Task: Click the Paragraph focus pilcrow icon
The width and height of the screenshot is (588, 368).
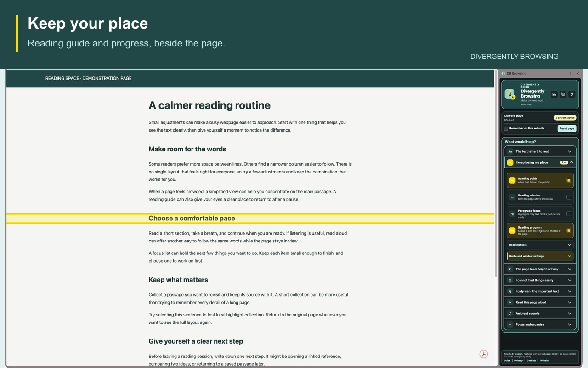Action: tap(513, 214)
